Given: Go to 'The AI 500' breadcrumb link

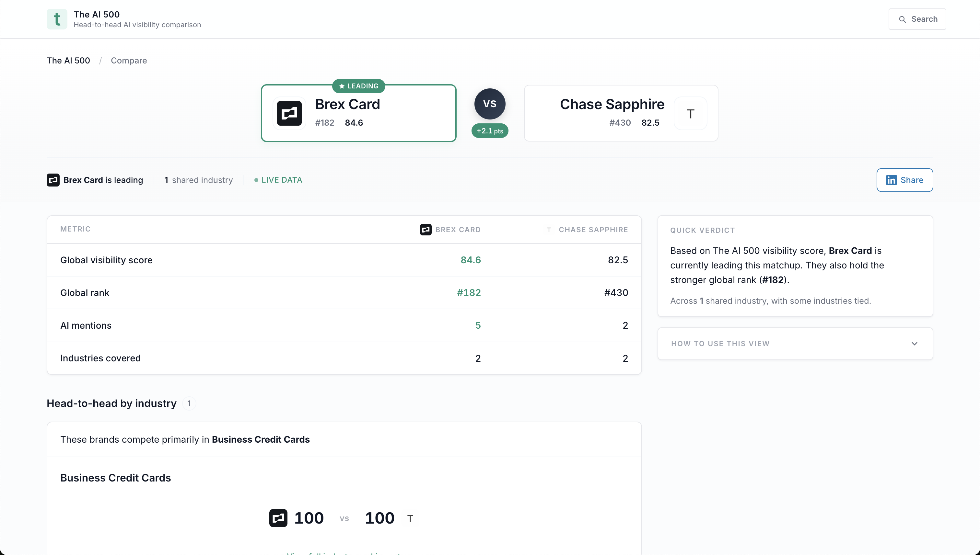Looking at the screenshot, I should tap(68, 61).
